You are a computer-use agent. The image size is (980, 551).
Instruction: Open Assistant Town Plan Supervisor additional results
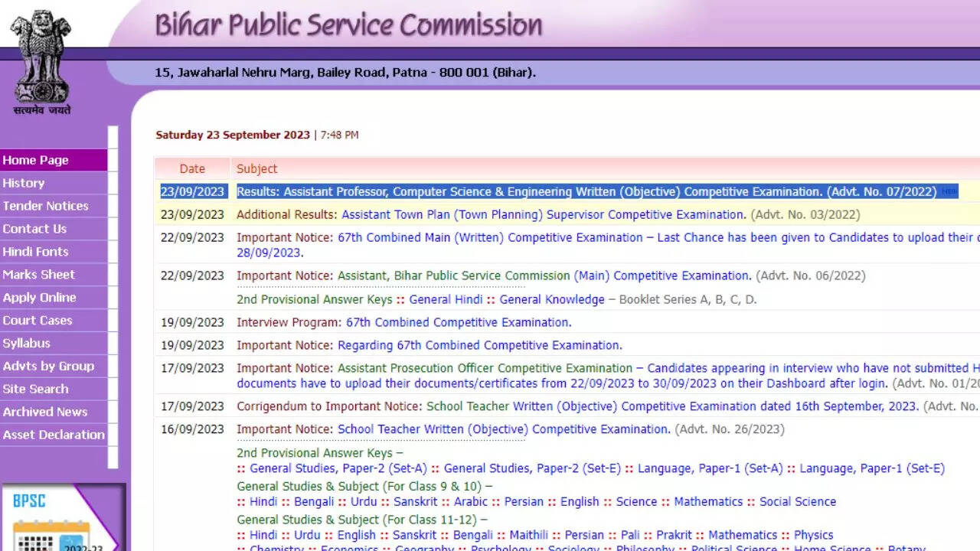tap(544, 215)
